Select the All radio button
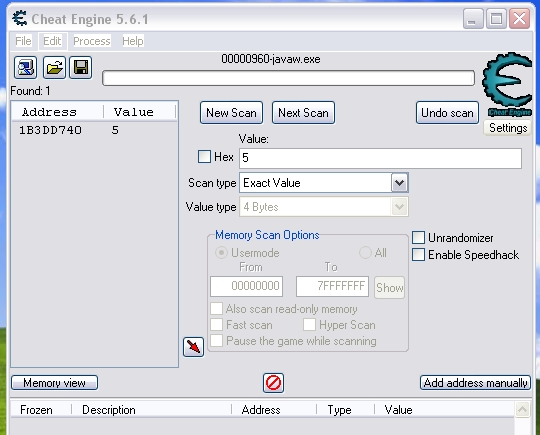 365,252
